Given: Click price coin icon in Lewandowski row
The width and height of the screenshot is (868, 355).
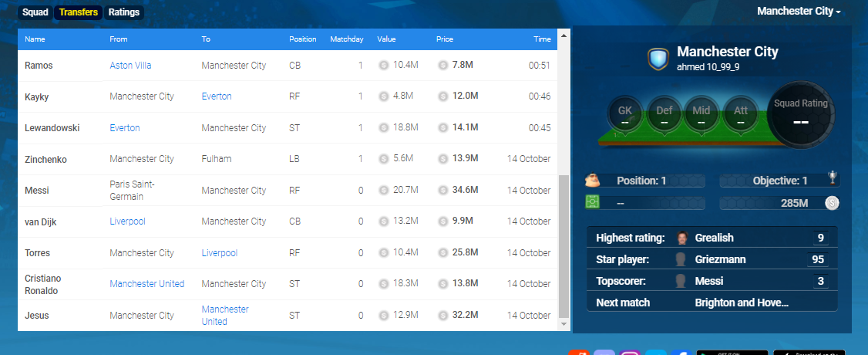Looking at the screenshot, I should pos(442,128).
